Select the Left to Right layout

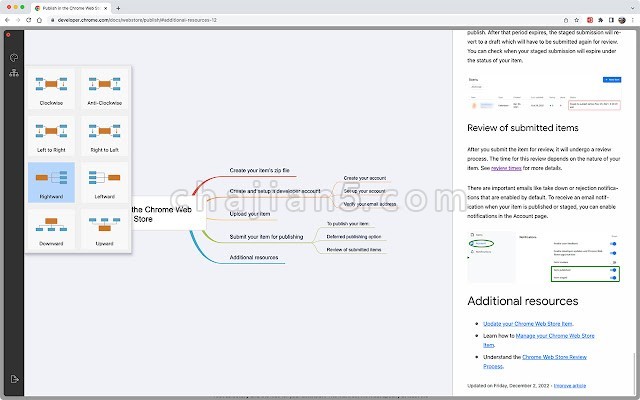(51, 136)
